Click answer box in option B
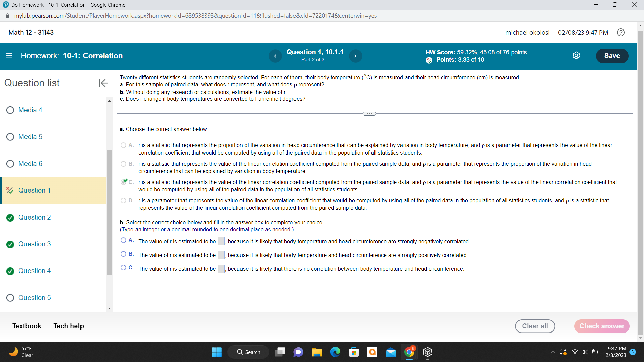 click(x=221, y=255)
